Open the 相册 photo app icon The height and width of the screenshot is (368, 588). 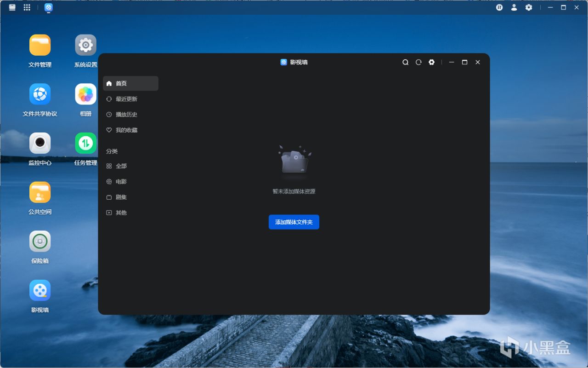pyautogui.click(x=86, y=94)
